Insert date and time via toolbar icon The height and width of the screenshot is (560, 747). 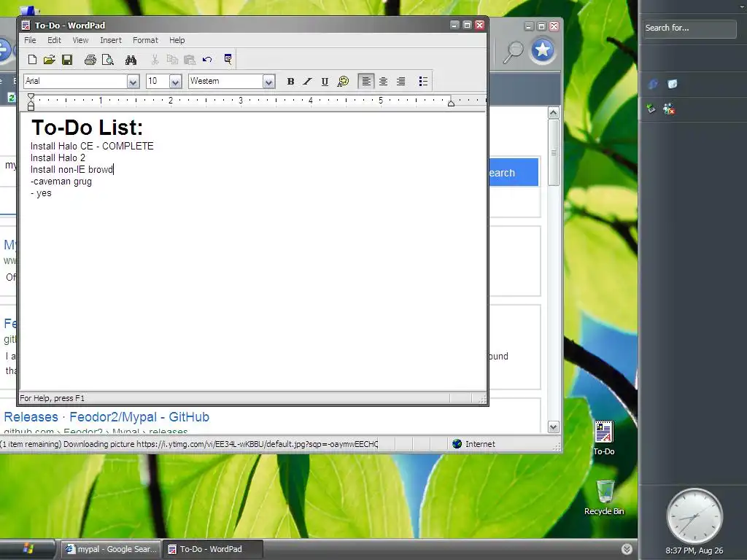point(228,59)
